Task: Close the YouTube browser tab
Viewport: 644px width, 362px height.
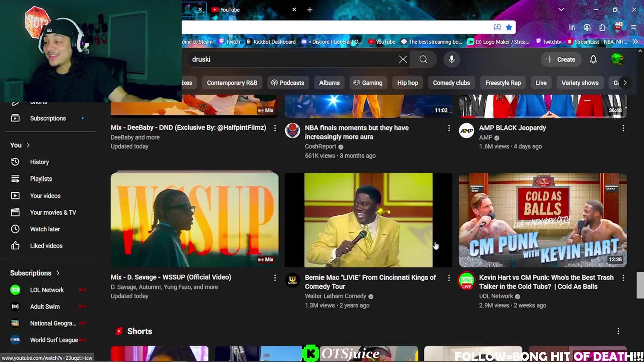Action: [294, 10]
